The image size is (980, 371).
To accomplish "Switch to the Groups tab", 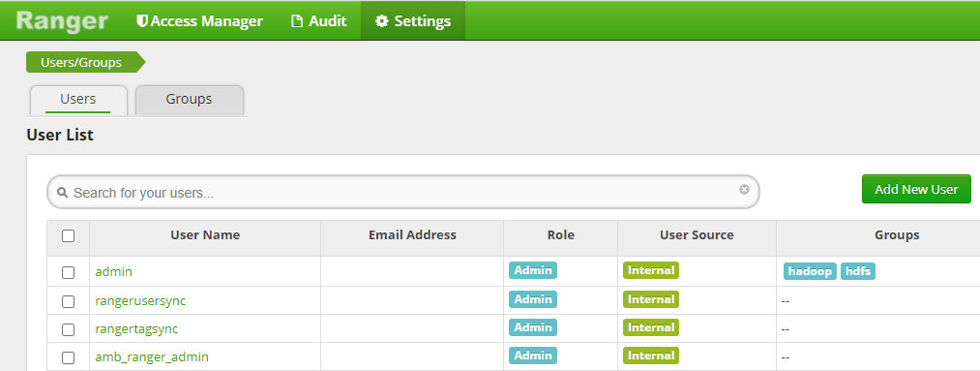I will [x=189, y=100].
